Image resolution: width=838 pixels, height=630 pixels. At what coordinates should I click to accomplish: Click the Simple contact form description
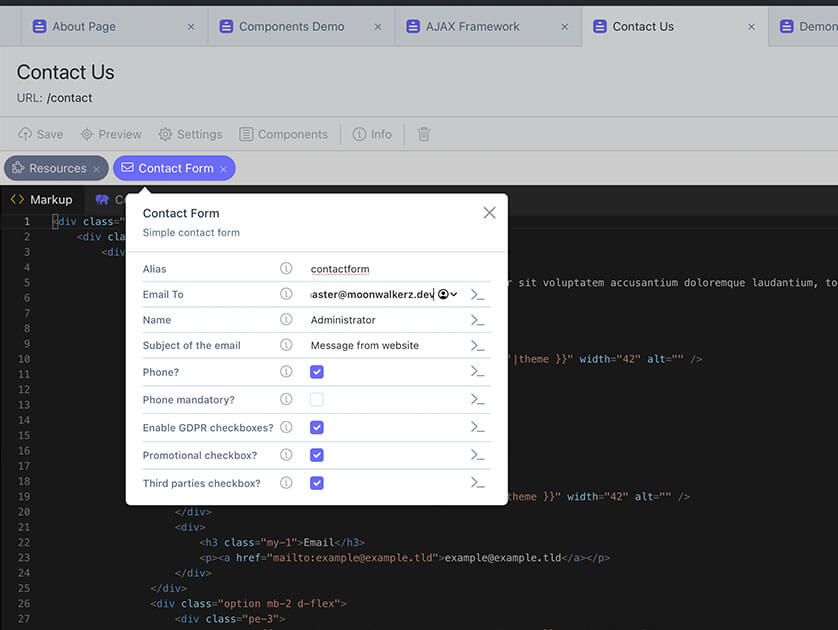[191, 232]
